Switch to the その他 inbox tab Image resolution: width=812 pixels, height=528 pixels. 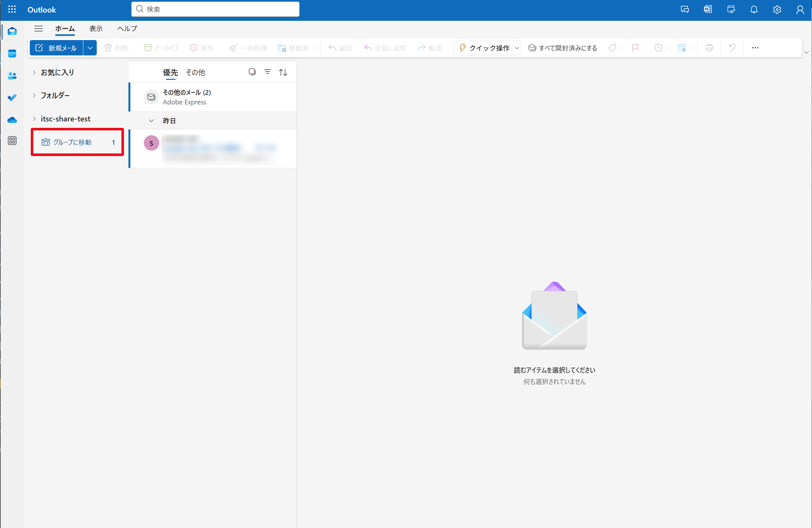point(196,72)
